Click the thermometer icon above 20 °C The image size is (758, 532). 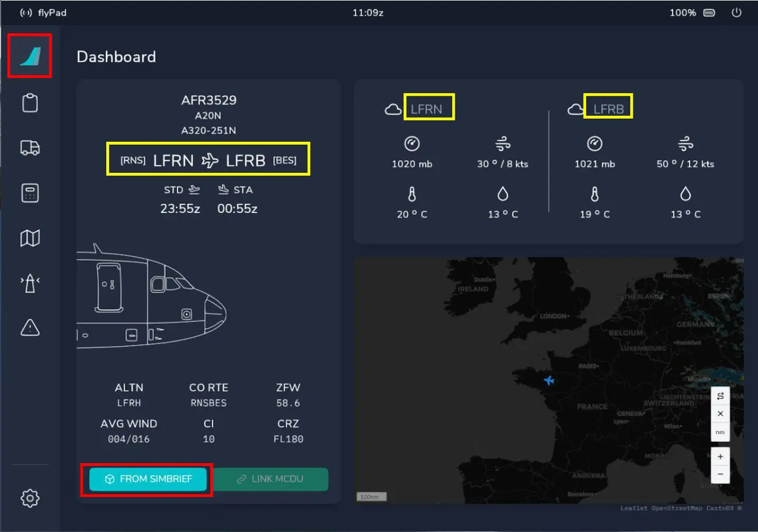click(412, 194)
